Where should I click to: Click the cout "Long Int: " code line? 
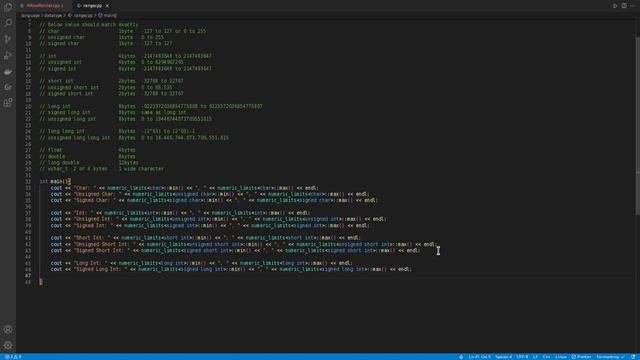(202, 263)
